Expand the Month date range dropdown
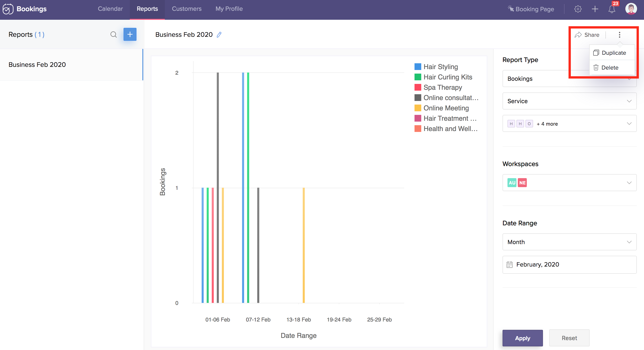The height and width of the screenshot is (350, 644). (569, 242)
